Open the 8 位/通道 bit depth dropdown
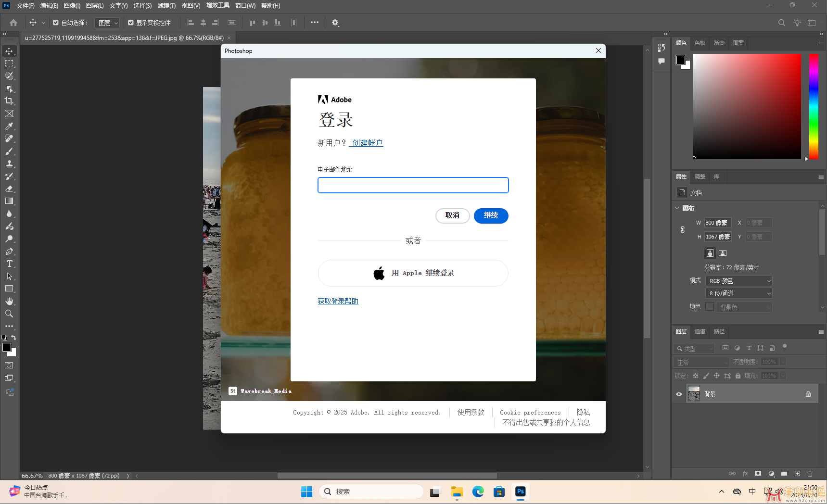Viewport: 827px width, 504px height. coord(739,293)
